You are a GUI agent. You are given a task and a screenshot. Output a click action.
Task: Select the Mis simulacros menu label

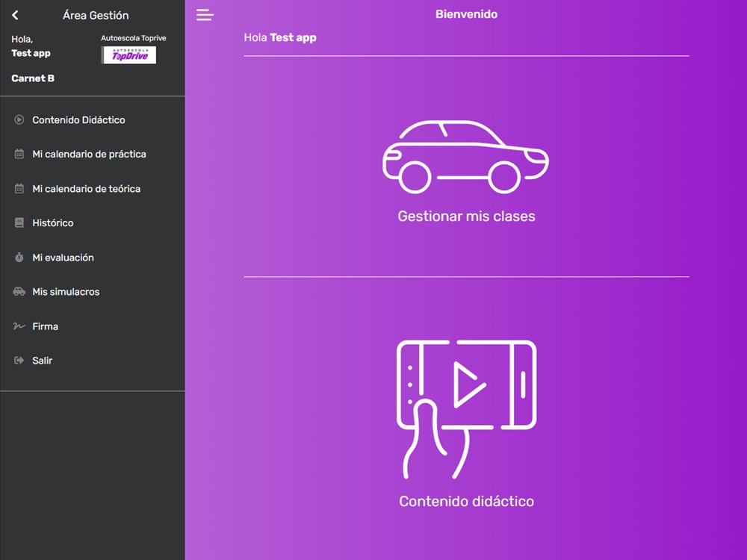66,292
